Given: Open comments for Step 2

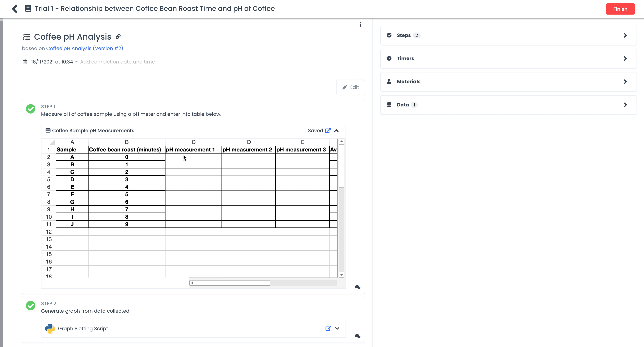Looking at the screenshot, I should (x=357, y=336).
